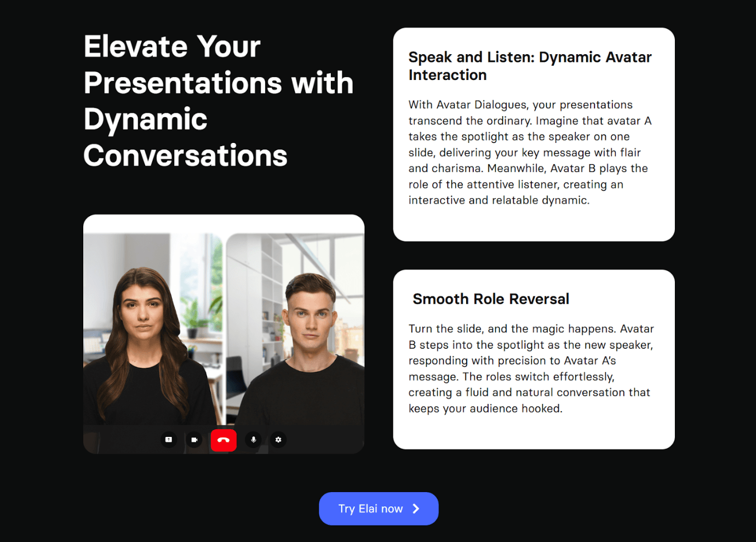
Task: Click the paragraph starting 'With Avatar Dialogues'
Action: 530,152
